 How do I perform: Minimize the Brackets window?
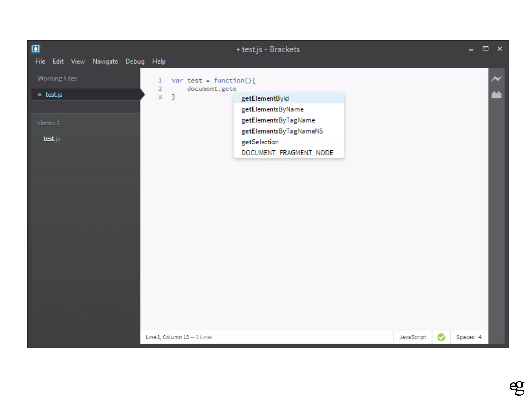click(x=471, y=49)
